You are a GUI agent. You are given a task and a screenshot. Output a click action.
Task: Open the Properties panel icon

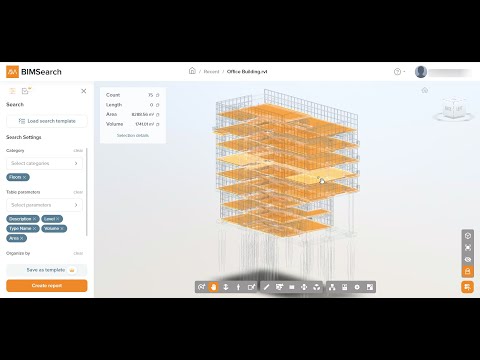coord(345,287)
